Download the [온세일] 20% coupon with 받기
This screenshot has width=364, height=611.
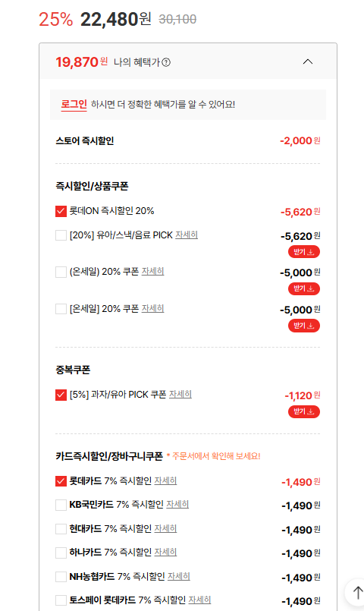(304, 326)
